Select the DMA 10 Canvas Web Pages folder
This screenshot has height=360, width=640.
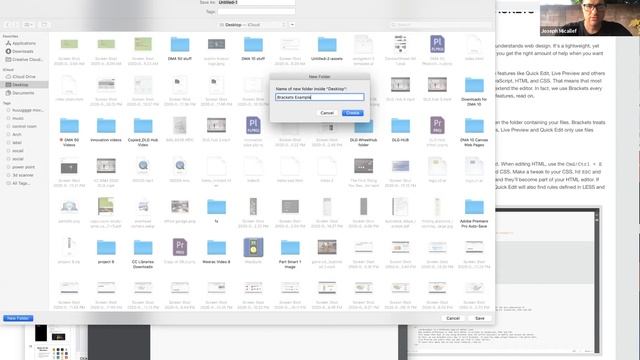[474, 132]
